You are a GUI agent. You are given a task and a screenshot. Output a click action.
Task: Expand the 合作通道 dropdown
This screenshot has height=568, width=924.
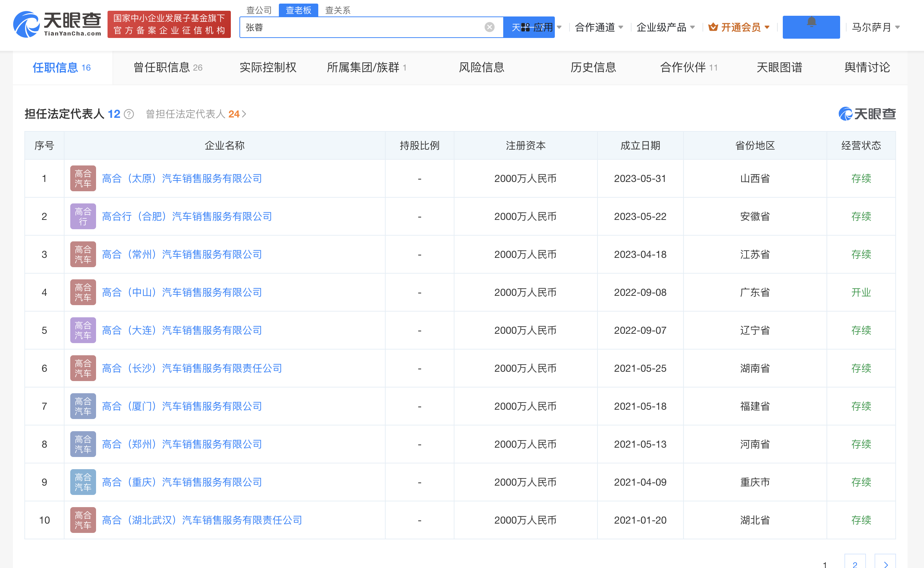point(599,28)
